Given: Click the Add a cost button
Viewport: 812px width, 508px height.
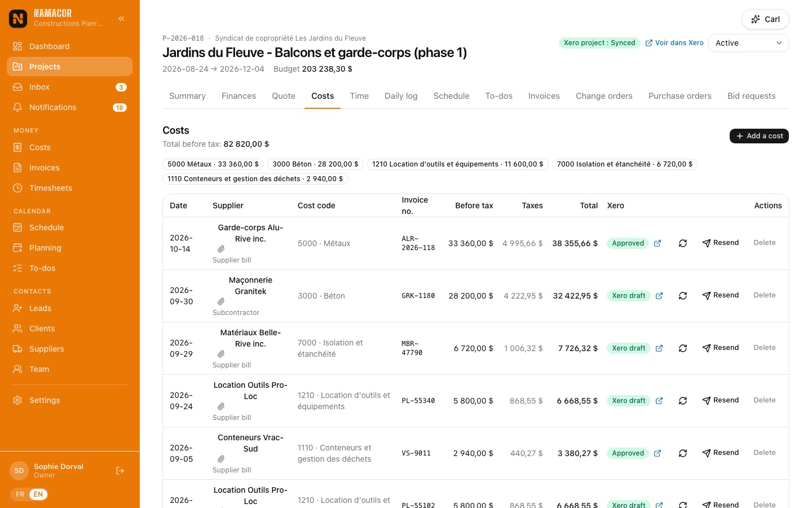Looking at the screenshot, I should point(759,136).
